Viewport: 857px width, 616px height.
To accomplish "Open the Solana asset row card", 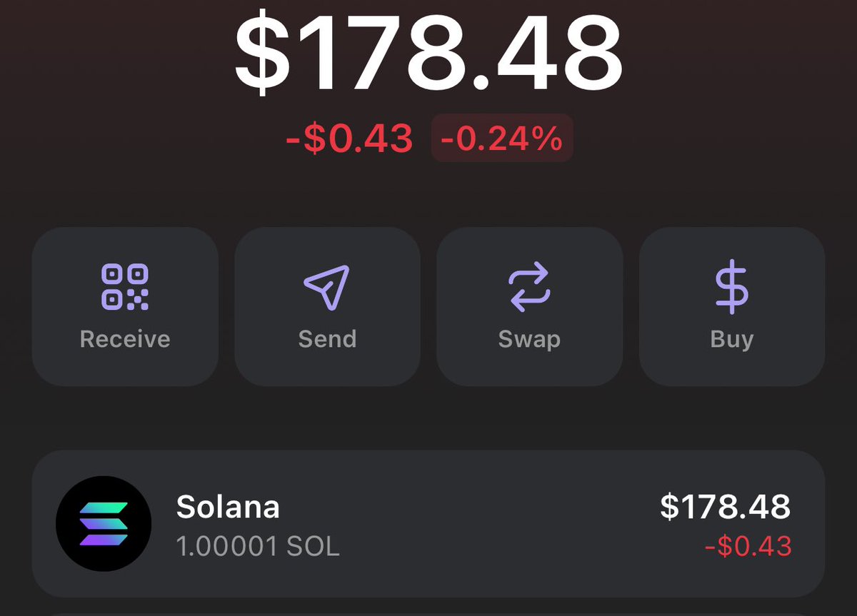I will click(428, 524).
